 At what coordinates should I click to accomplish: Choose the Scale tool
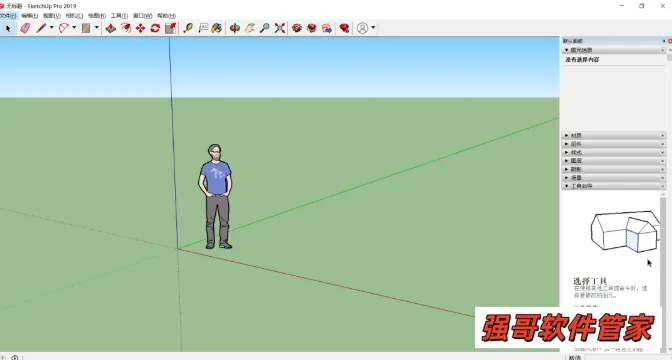171,28
